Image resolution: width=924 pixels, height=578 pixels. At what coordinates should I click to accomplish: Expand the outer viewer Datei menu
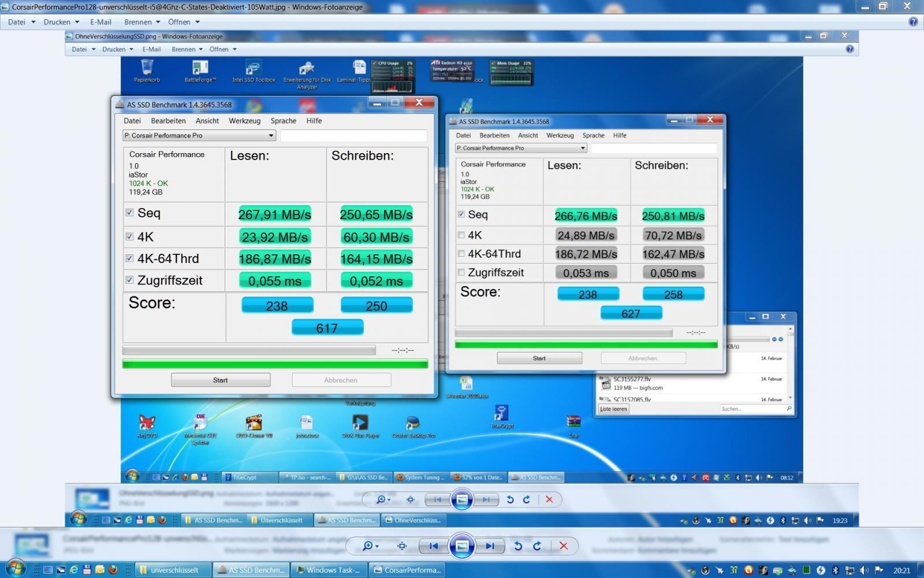21,22
